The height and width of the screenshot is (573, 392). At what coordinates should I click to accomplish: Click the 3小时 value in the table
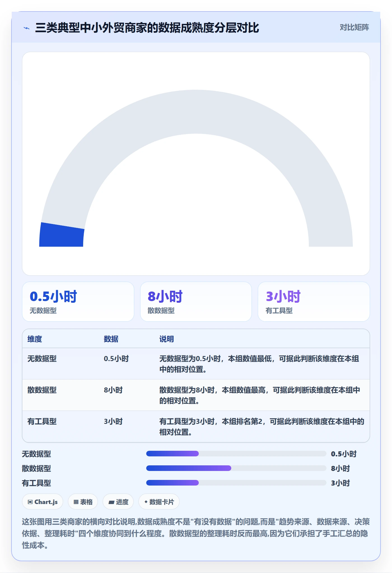point(113,421)
